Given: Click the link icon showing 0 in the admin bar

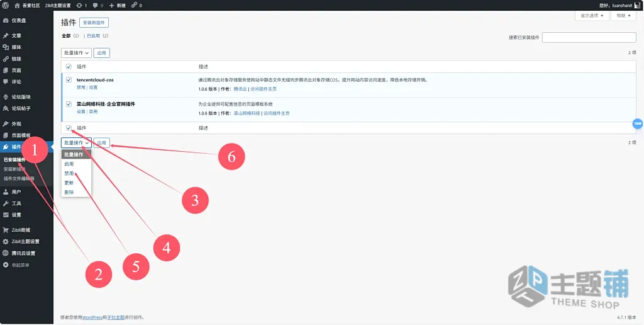Looking at the screenshot, I should point(135,5).
